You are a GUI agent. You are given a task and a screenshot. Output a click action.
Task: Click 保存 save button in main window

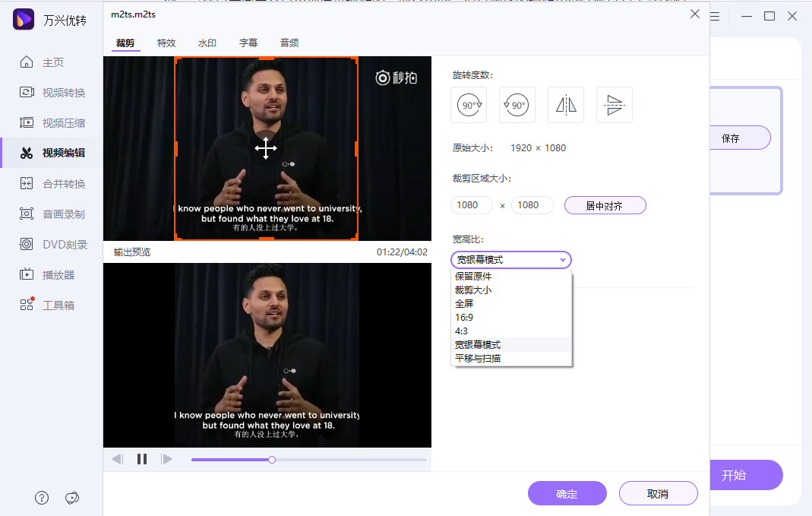(740, 138)
